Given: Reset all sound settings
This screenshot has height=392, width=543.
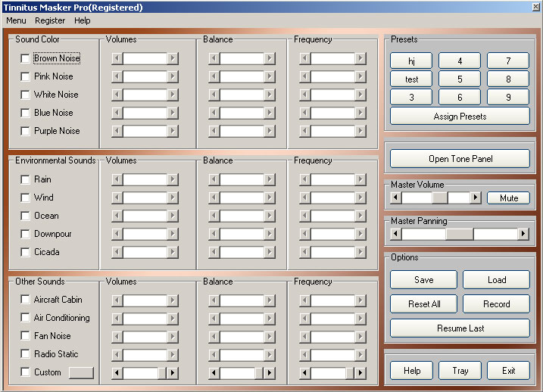Looking at the screenshot, I should pos(423,303).
